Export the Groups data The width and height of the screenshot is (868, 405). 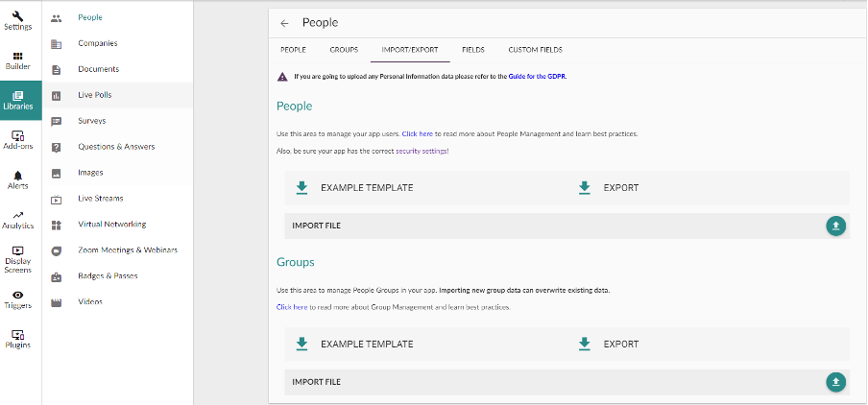pos(611,345)
